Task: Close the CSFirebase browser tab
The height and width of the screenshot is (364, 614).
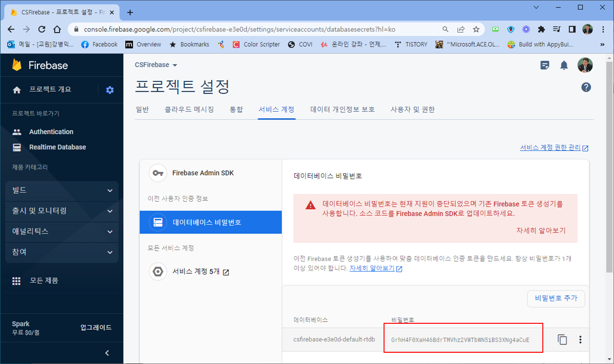Action: 111,12
